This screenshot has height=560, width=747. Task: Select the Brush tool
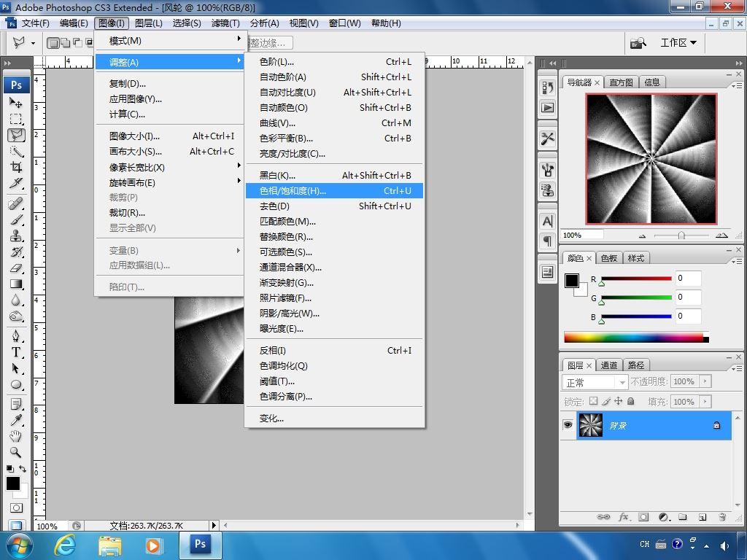(x=16, y=220)
